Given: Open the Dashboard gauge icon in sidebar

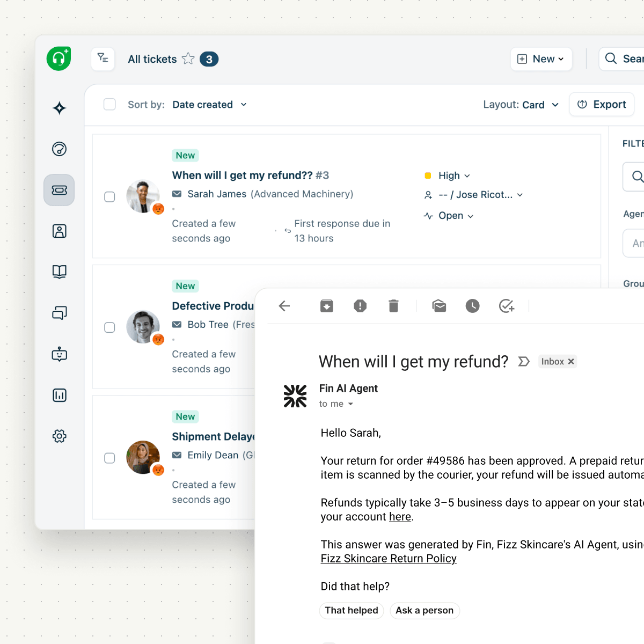Looking at the screenshot, I should pyautogui.click(x=60, y=149).
